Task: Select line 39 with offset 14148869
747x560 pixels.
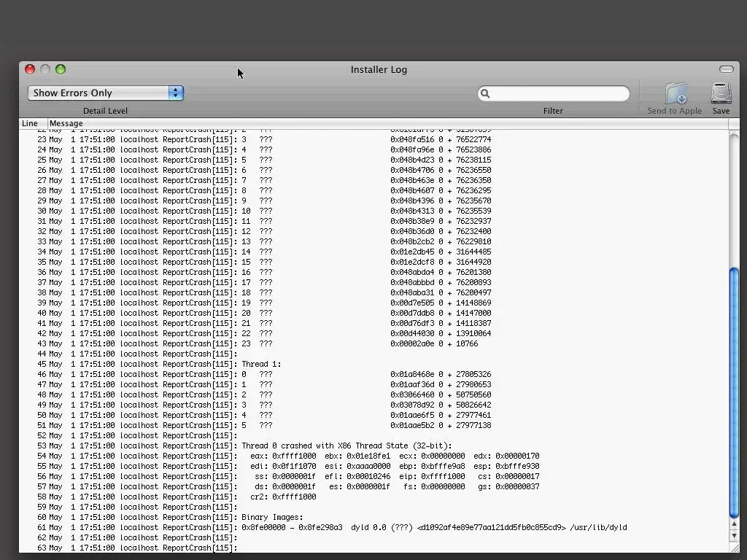Action: tap(373, 303)
